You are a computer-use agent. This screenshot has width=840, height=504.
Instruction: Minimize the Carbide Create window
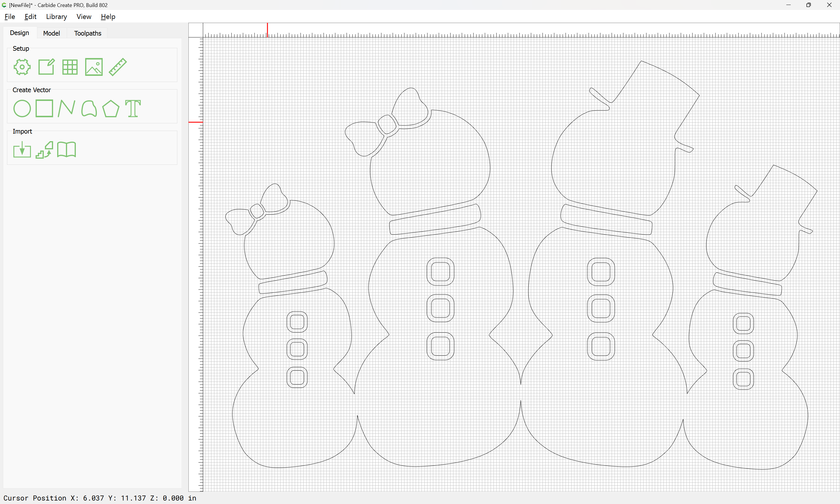click(x=788, y=5)
